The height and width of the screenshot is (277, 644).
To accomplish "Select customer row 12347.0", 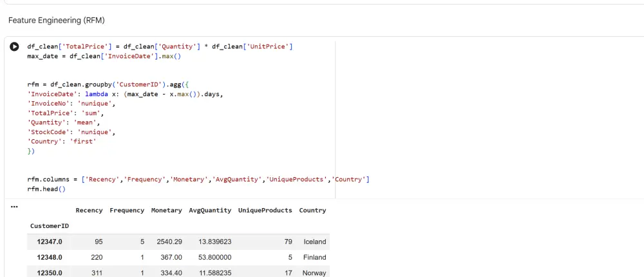I will coord(178,242).
